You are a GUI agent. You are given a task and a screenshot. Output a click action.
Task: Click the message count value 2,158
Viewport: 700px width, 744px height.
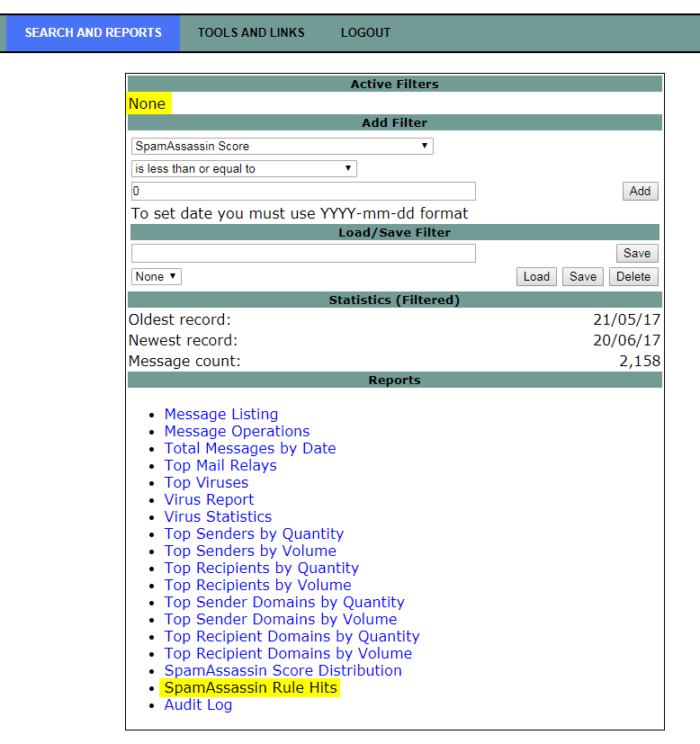[x=640, y=361]
